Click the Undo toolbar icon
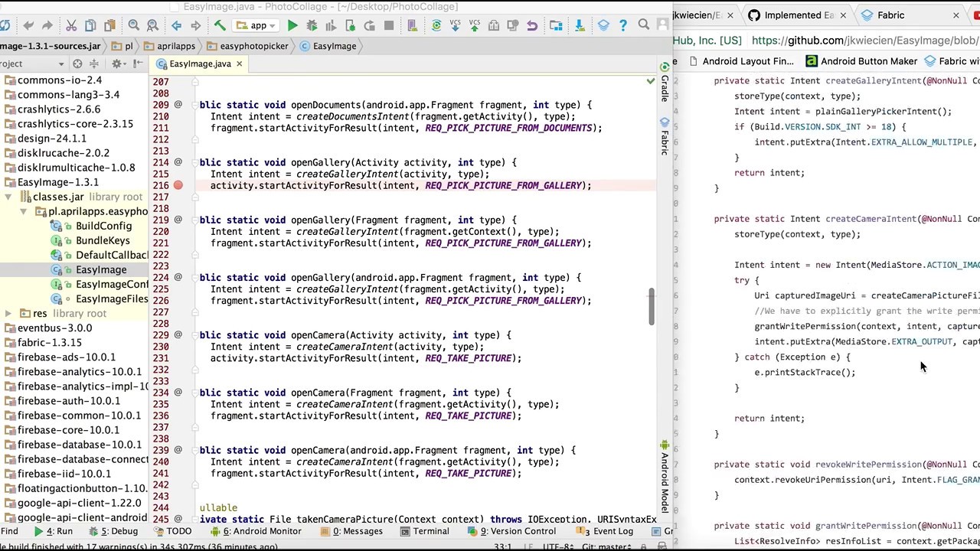 click(28, 25)
